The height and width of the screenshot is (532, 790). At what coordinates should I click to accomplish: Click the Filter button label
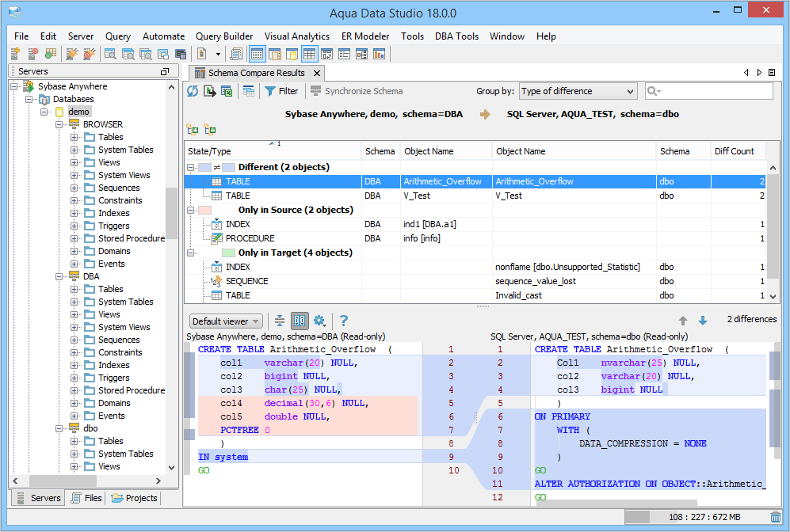[288, 91]
